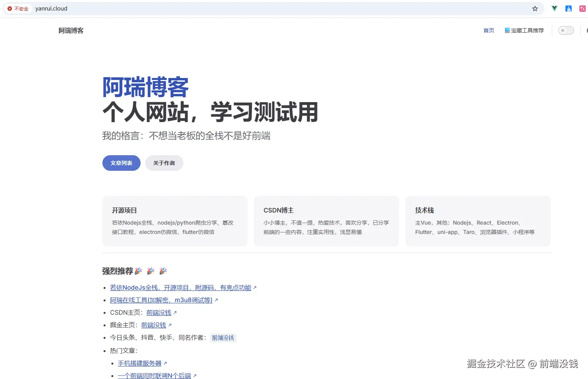Select the CSDN博主 feature card
Screen dimensions: 588x379
pos(326,221)
